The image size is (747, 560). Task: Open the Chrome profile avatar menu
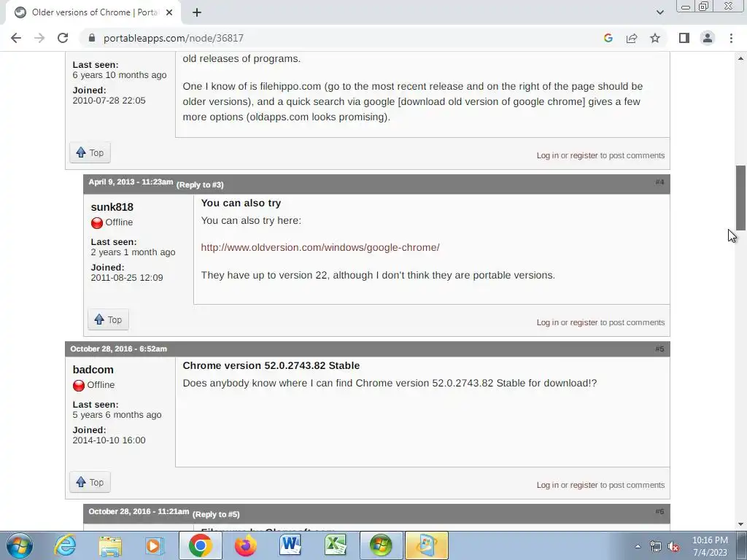(708, 38)
